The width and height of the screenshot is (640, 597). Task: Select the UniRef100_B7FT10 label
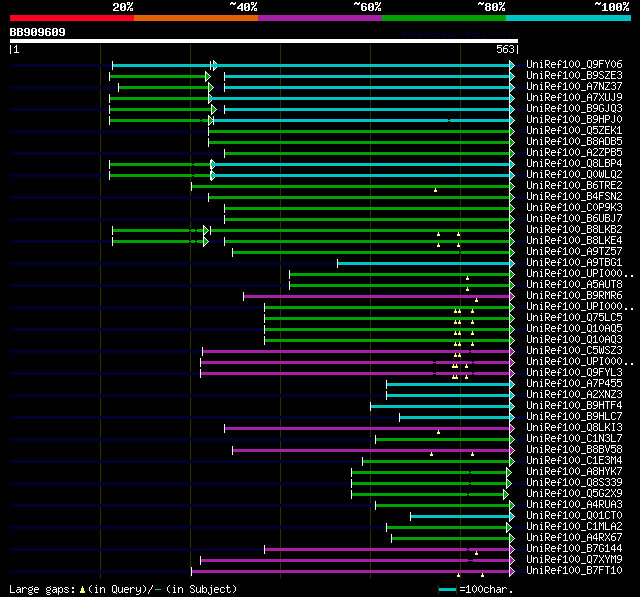(x=574, y=571)
